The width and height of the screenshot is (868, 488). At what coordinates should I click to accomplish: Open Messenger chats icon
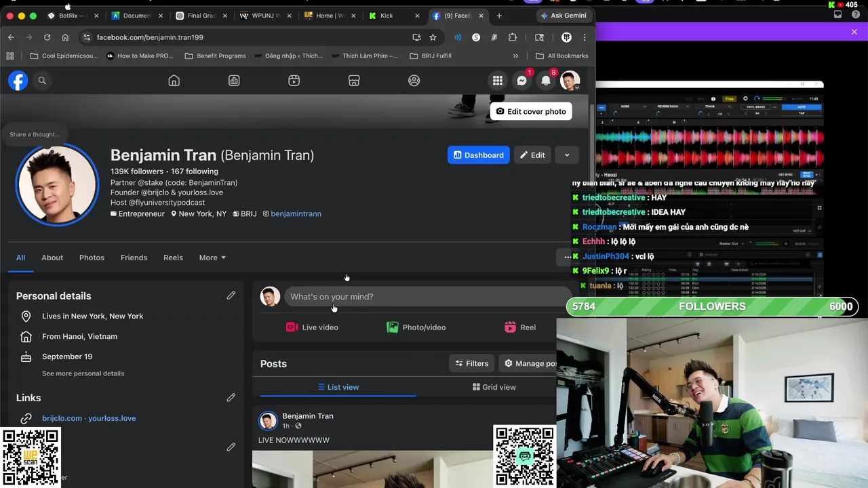click(521, 81)
